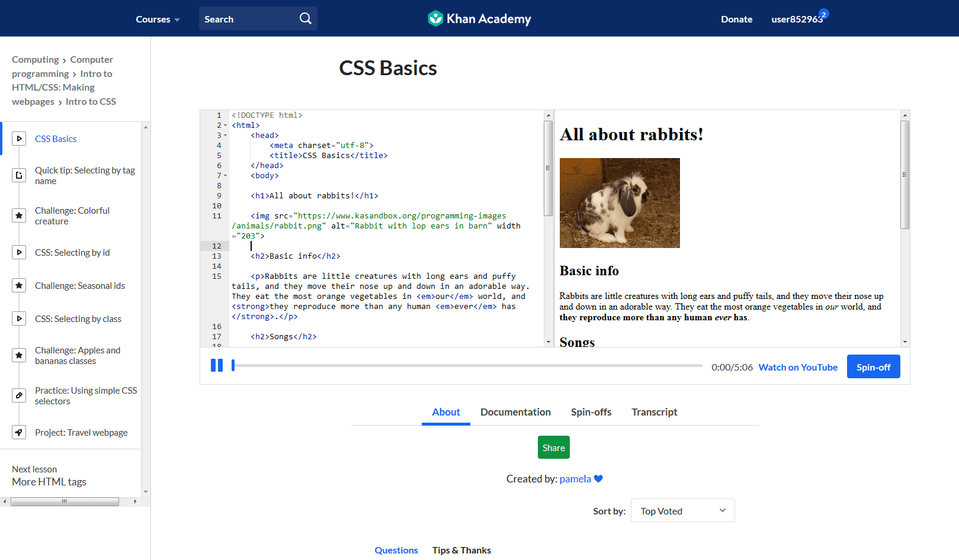Image resolution: width=959 pixels, height=560 pixels.
Task: Open the Transcript tab
Action: click(654, 412)
